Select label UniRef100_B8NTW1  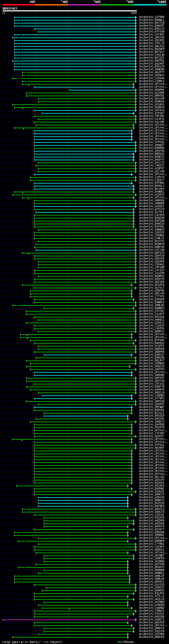click(x=152, y=96)
